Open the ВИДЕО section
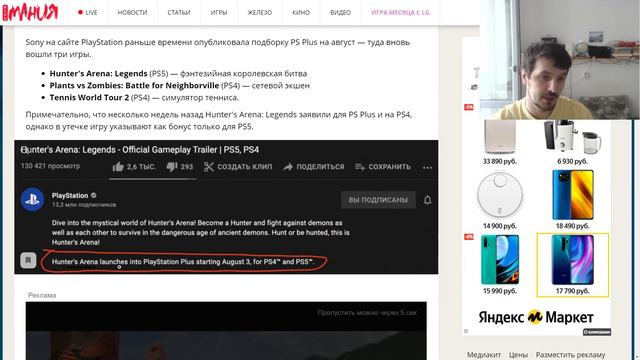The height and width of the screenshot is (360, 640). click(x=340, y=13)
